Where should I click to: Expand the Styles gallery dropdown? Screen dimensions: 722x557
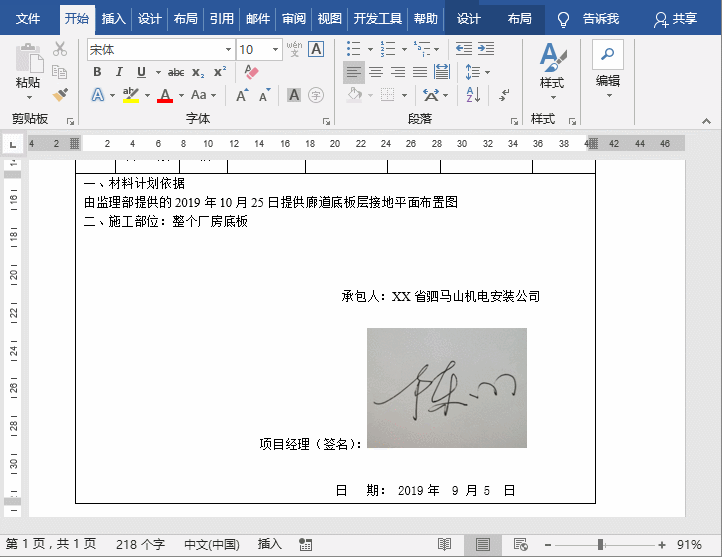pyautogui.click(x=552, y=98)
